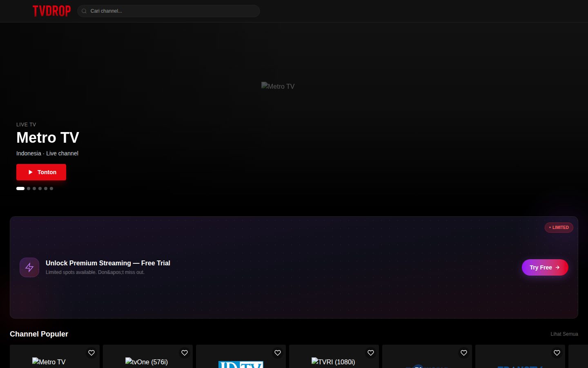Screen dimensions: 588x368
Task: Click the lightning bolt premium icon
Action: (29, 267)
